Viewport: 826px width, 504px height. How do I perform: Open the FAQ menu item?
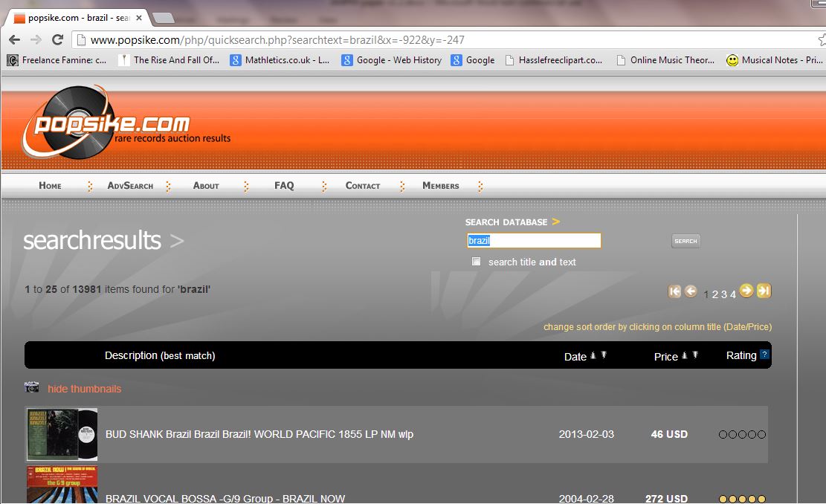point(284,185)
